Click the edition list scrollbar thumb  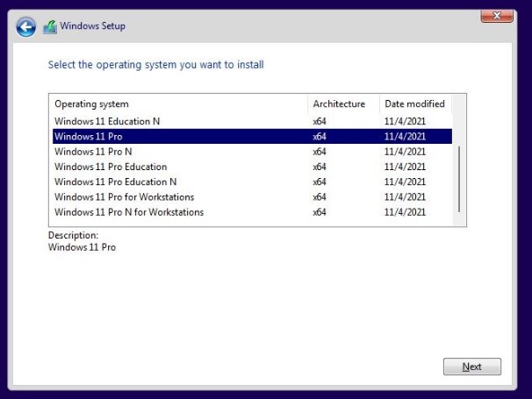click(459, 179)
